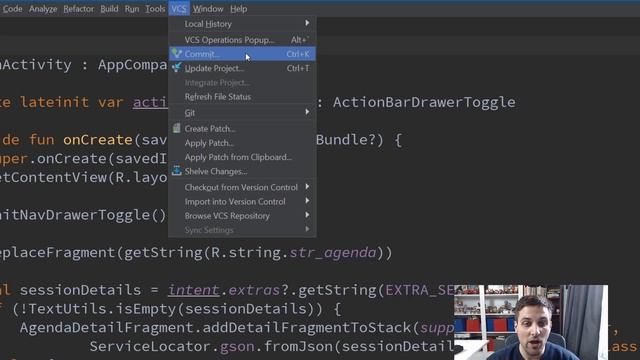The height and width of the screenshot is (360, 640).
Task: Click onCreate function name
Action: point(98,140)
